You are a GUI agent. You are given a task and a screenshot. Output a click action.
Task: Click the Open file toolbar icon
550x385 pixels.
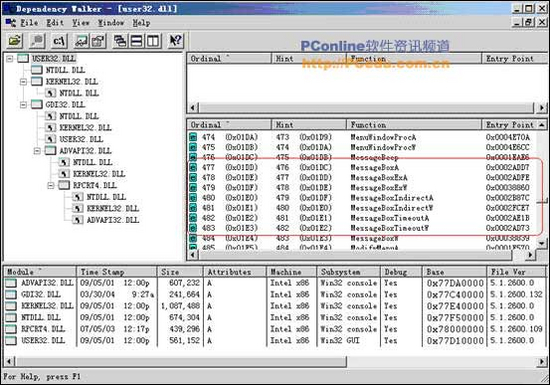pyautogui.click(x=14, y=41)
